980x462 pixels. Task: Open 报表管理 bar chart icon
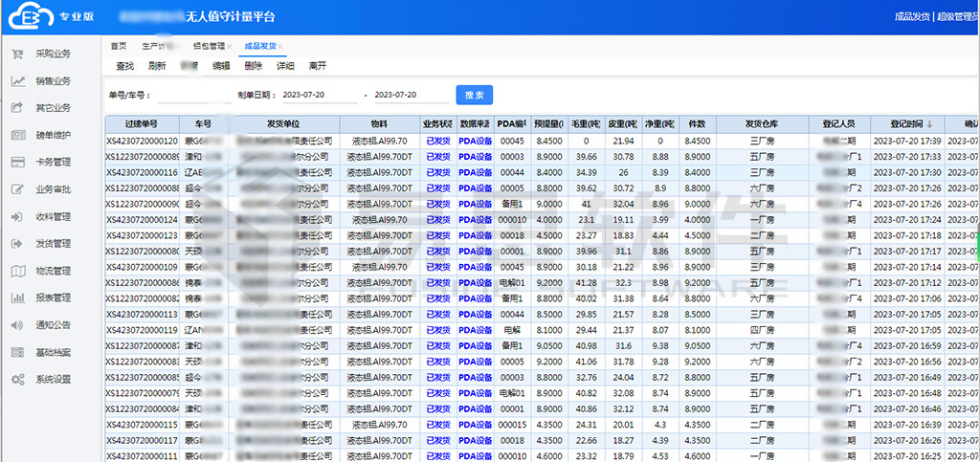[x=17, y=297]
